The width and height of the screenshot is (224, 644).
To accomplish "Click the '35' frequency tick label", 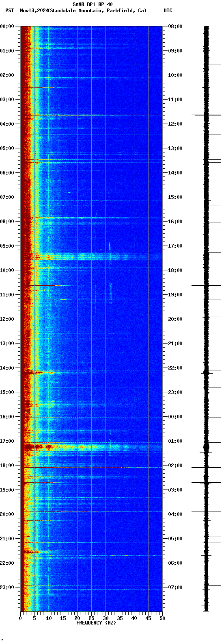I will pyautogui.click(x=120, y=618).
